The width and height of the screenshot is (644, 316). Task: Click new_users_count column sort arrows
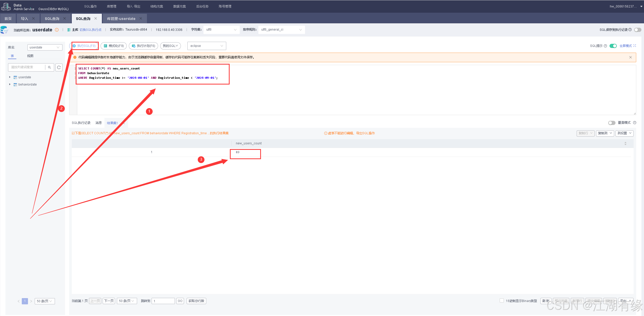coord(625,143)
